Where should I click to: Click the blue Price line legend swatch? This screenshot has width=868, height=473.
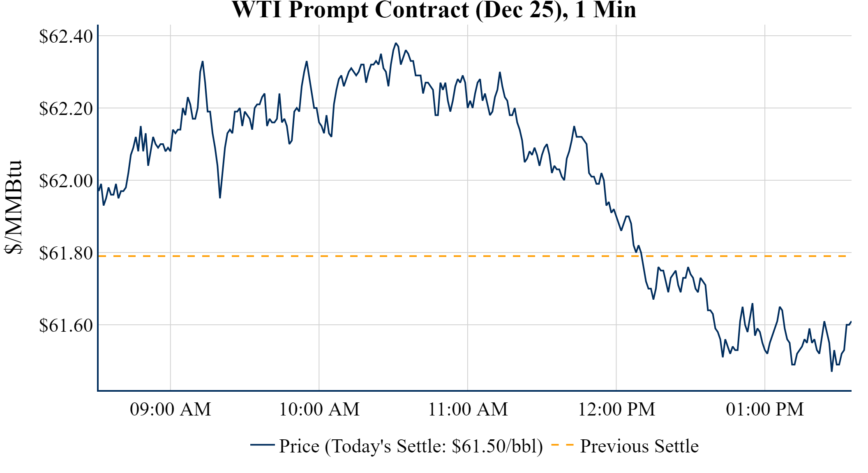pyautogui.click(x=263, y=445)
